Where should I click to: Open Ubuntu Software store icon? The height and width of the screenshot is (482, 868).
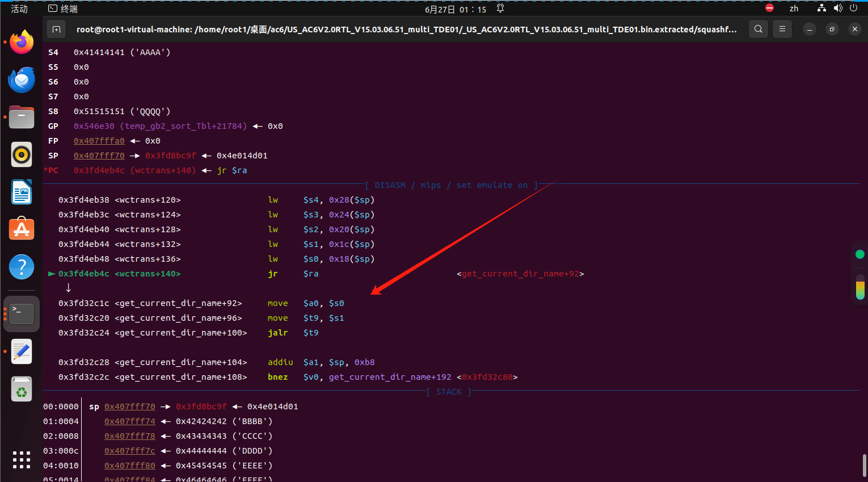tap(22, 229)
